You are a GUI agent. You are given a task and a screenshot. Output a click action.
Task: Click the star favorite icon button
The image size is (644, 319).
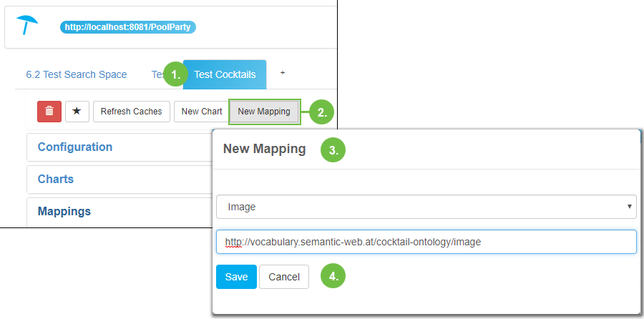pos(77,112)
